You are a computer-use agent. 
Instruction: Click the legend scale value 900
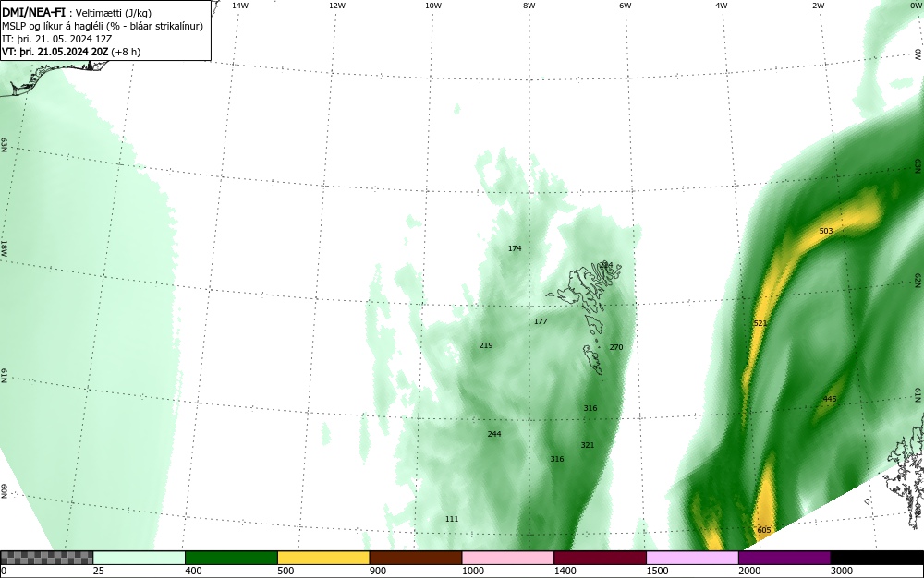378,571
